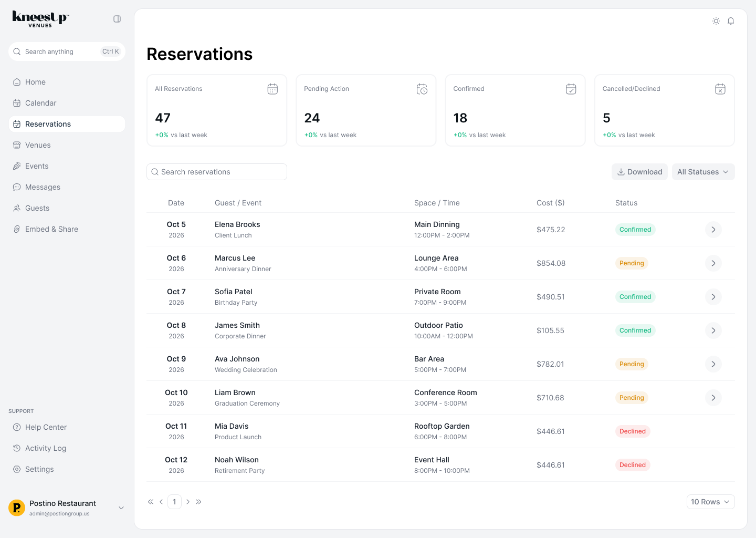Navigate to the Guests page
Viewport: 756px width, 538px height.
tap(67, 208)
